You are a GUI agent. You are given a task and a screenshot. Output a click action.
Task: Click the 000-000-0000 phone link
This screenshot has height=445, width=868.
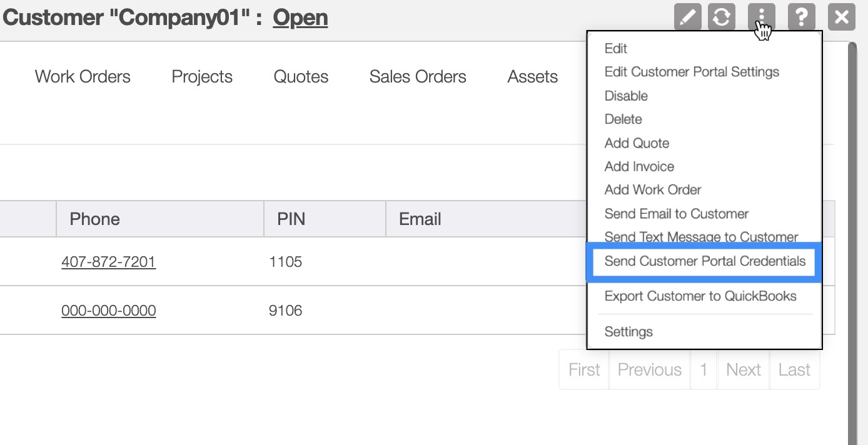(x=108, y=311)
